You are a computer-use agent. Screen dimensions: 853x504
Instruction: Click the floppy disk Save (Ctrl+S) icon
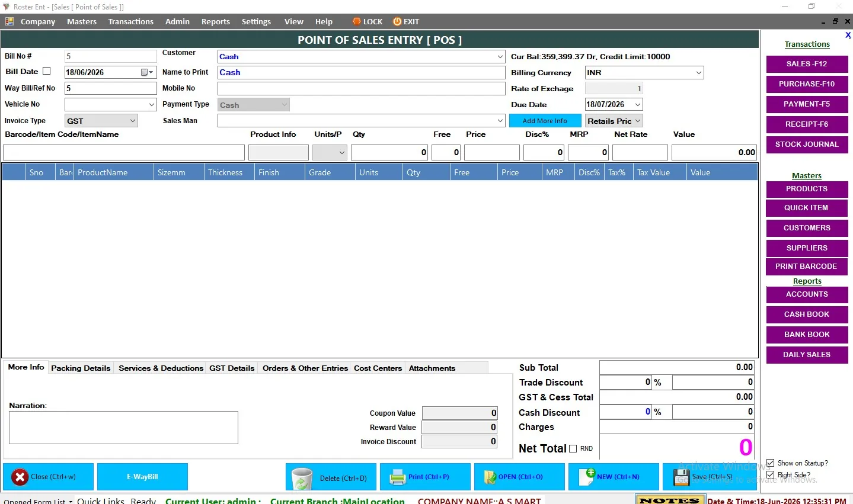click(x=682, y=477)
